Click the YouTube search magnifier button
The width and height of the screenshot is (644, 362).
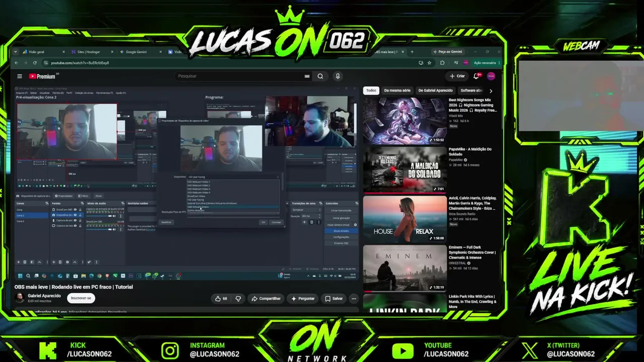pos(320,76)
